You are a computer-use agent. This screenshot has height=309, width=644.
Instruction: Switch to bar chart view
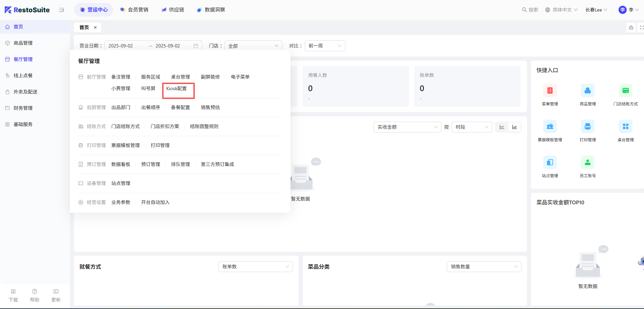[x=514, y=127]
